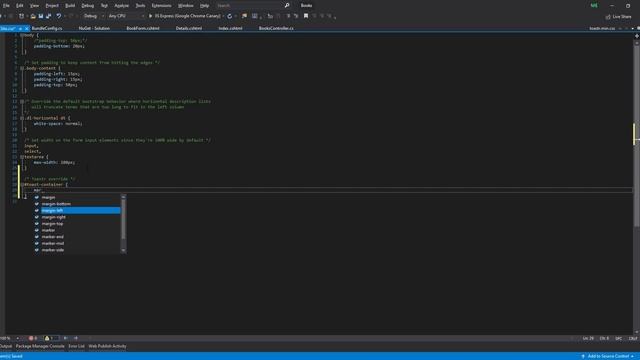Click the icon right of refresh dropdown
The width and height of the screenshot is (640, 360).
[x=244, y=16]
